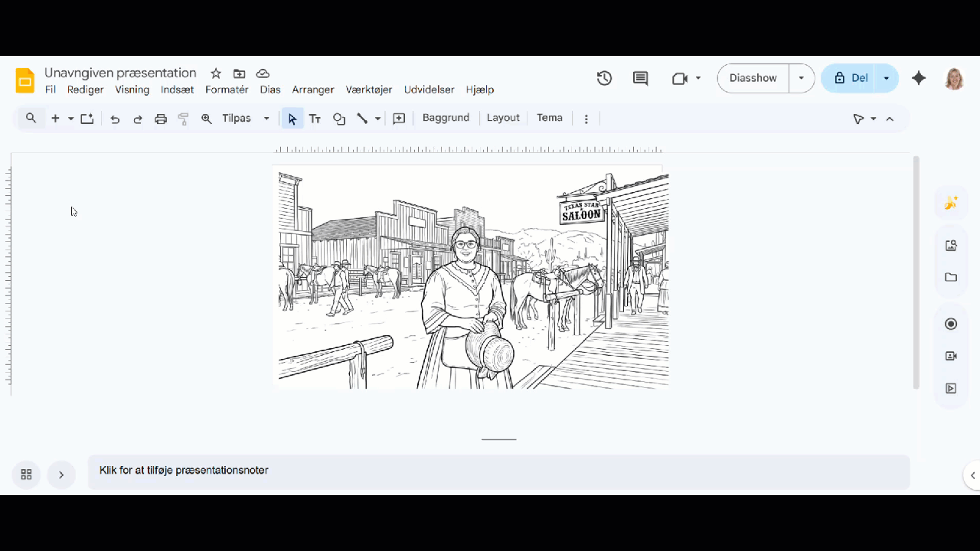
Task: Select the shape tool icon
Action: [x=339, y=119]
